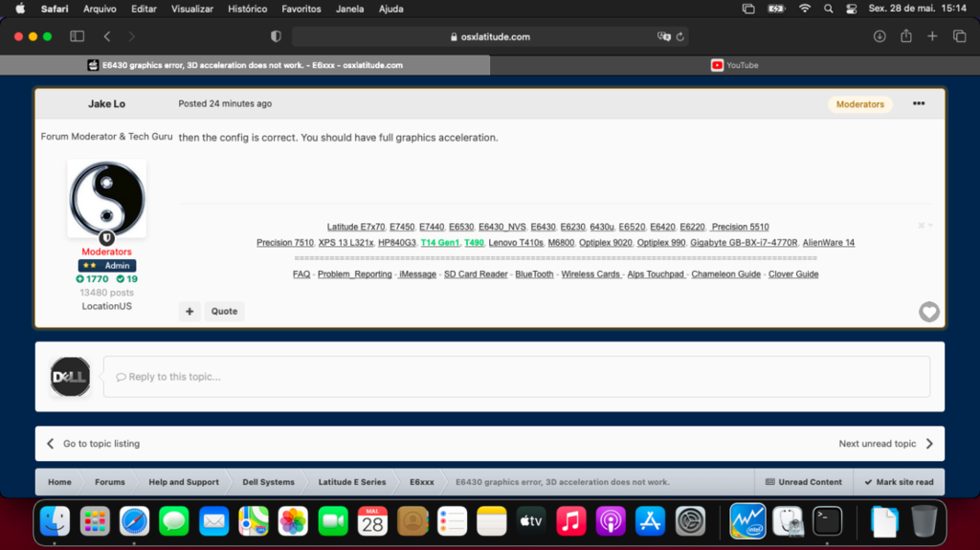Open Home breadcrumb

[x=59, y=482]
